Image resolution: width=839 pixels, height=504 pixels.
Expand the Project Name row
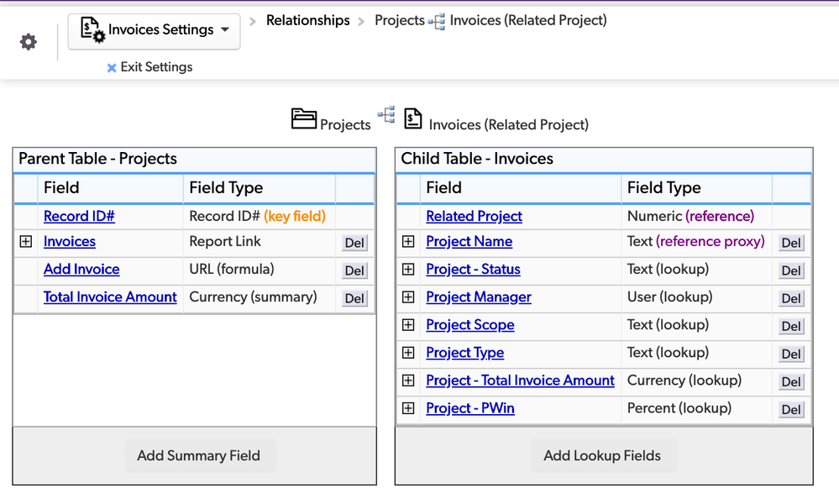(408, 241)
